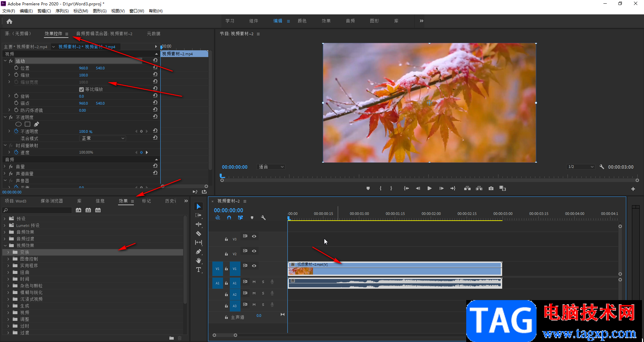Play the program monitor video
Screen dimensions: 644x342
[x=429, y=188]
